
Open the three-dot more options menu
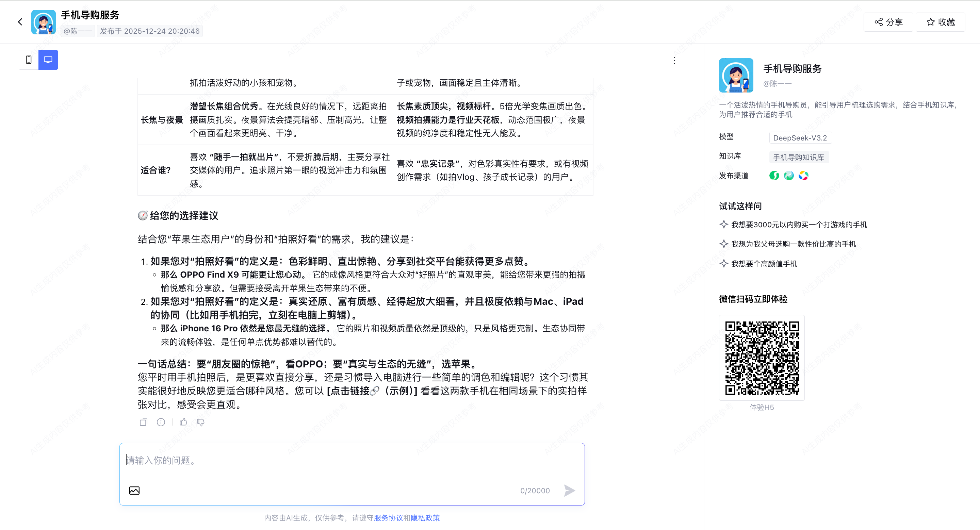pyautogui.click(x=674, y=61)
